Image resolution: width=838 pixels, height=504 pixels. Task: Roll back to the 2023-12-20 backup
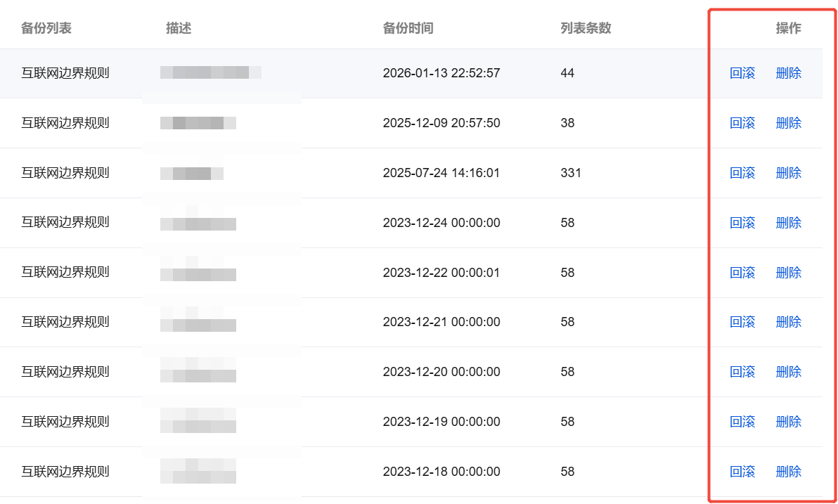pyautogui.click(x=742, y=372)
